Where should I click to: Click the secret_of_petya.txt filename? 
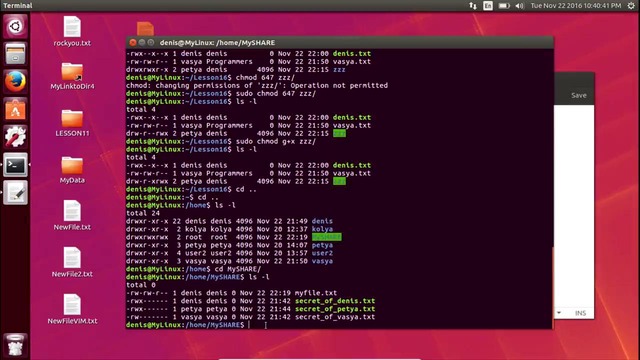point(335,309)
